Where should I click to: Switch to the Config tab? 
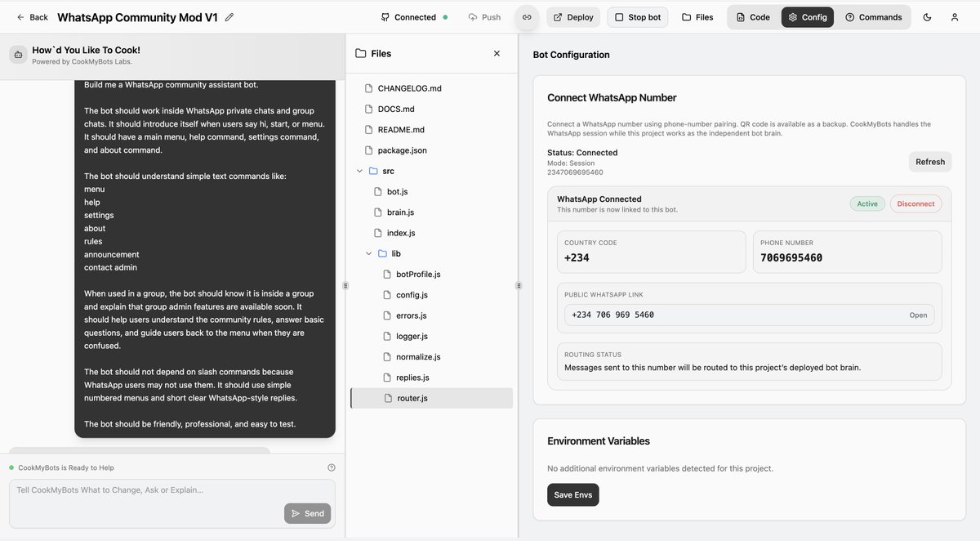[x=808, y=17]
